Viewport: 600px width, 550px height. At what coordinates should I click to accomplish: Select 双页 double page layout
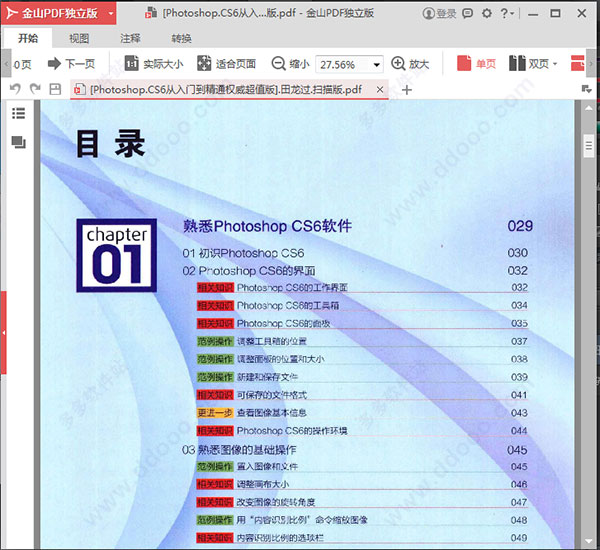click(x=529, y=64)
